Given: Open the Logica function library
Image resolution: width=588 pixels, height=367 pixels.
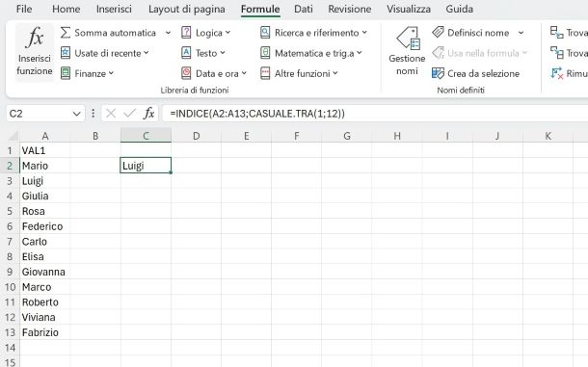Looking at the screenshot, I should tap(206, 33).
